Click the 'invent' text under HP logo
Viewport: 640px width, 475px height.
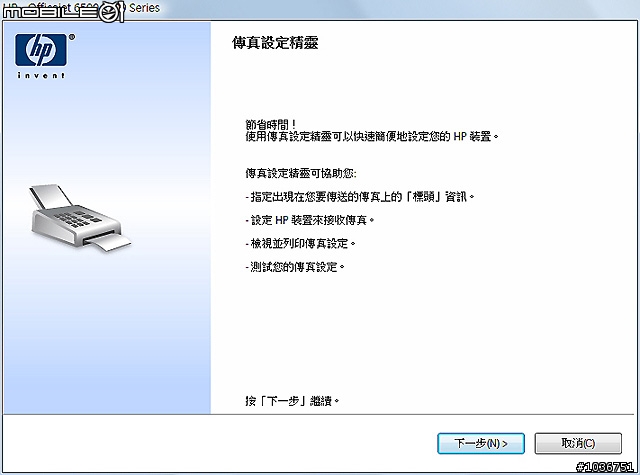pos(41,75)
